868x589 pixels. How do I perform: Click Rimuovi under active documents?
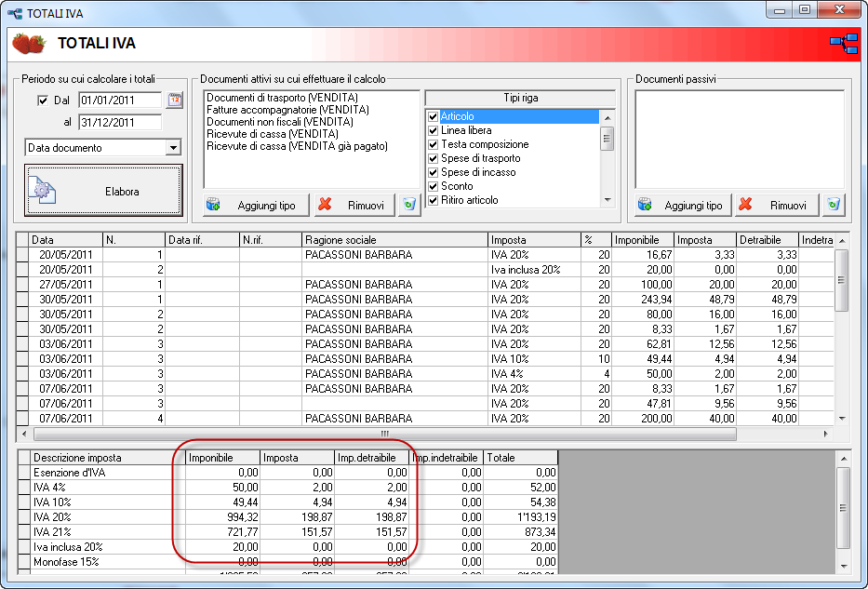tap(354, 205)
